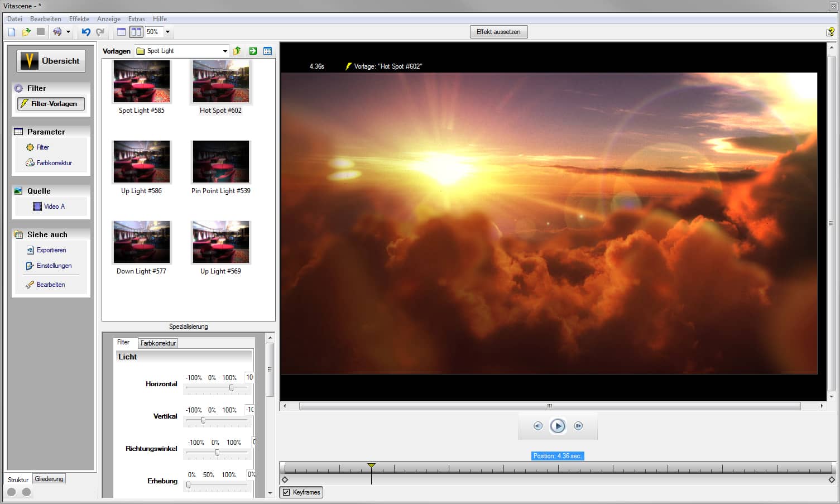Expand the Spot Light templates dropdown
This screenshot has height=504, width=840.
(x=225, y=51)
